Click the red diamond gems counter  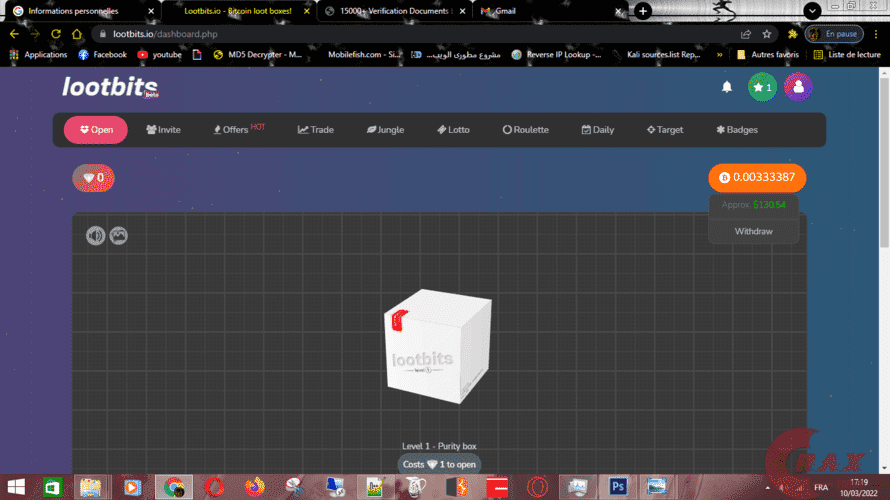[94, 178]
